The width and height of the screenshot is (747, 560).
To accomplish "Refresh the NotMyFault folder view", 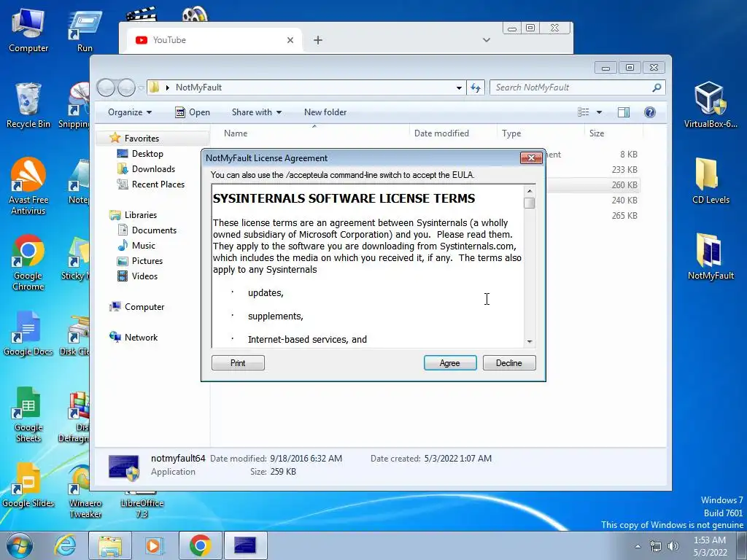I will coord(476,87).
